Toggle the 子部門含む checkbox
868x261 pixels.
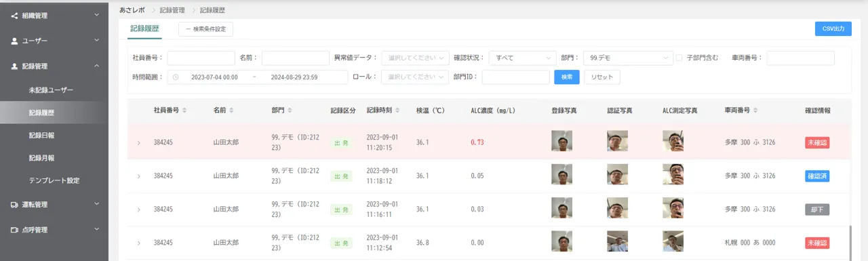679,58
